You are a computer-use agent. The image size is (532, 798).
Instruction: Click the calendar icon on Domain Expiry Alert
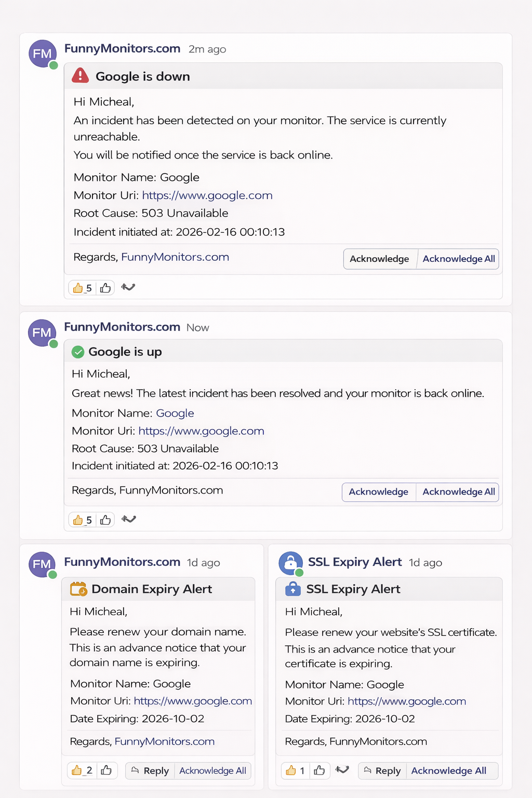(x=78, y=589)
